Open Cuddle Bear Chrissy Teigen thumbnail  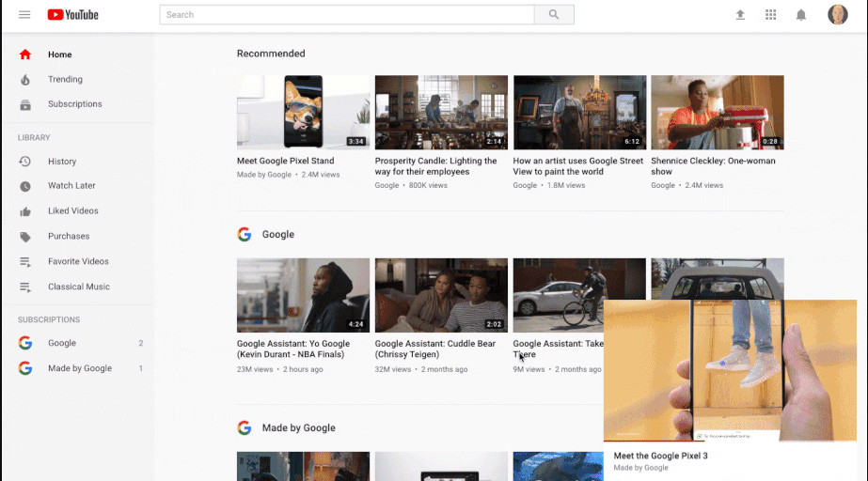[x=441, y=295]
